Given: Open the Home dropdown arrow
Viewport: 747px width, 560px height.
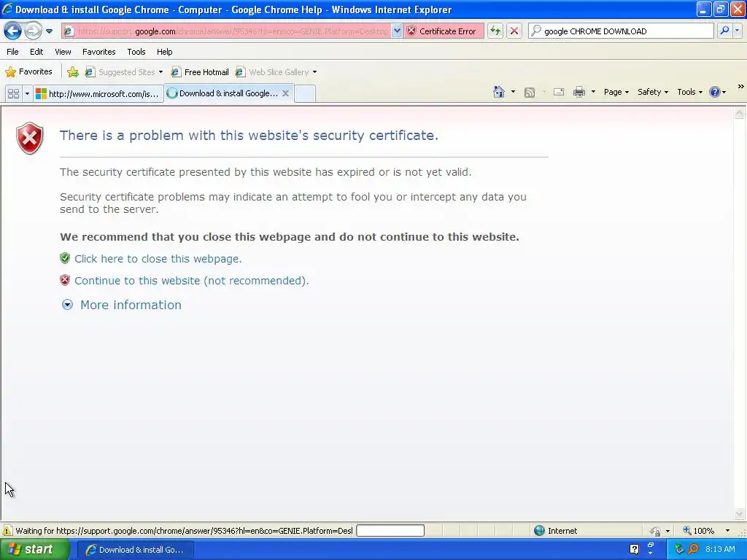Looking at the screenshot, I should (513, 92).
